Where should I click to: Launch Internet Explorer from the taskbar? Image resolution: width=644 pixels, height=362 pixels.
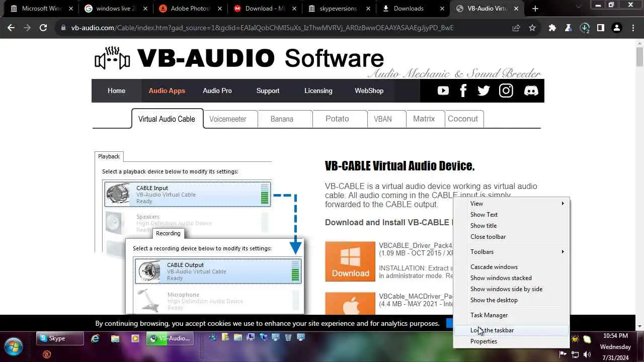pos(95,338)
